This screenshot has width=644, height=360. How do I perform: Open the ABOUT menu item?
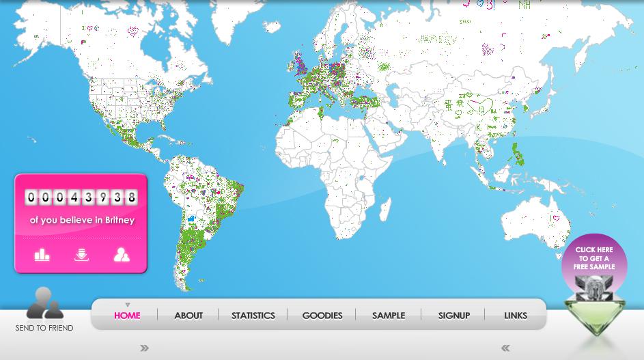(188, 316)
